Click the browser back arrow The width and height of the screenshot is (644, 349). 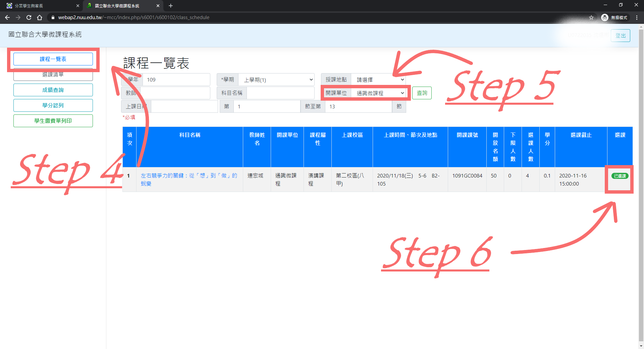[x=7, y=17]
